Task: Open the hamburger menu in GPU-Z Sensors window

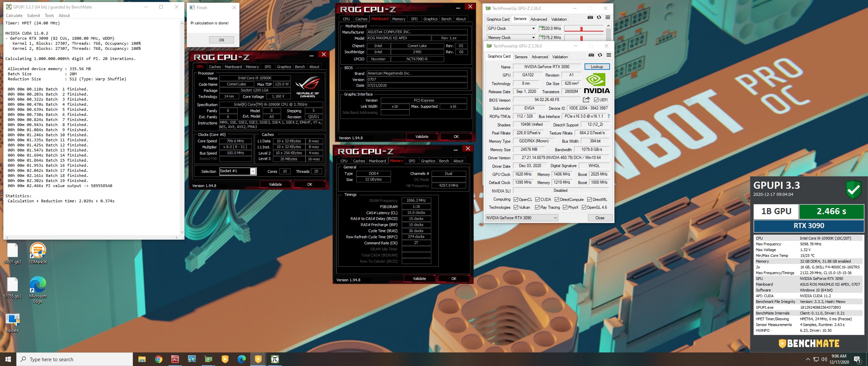Action: [x=608, y=18]
